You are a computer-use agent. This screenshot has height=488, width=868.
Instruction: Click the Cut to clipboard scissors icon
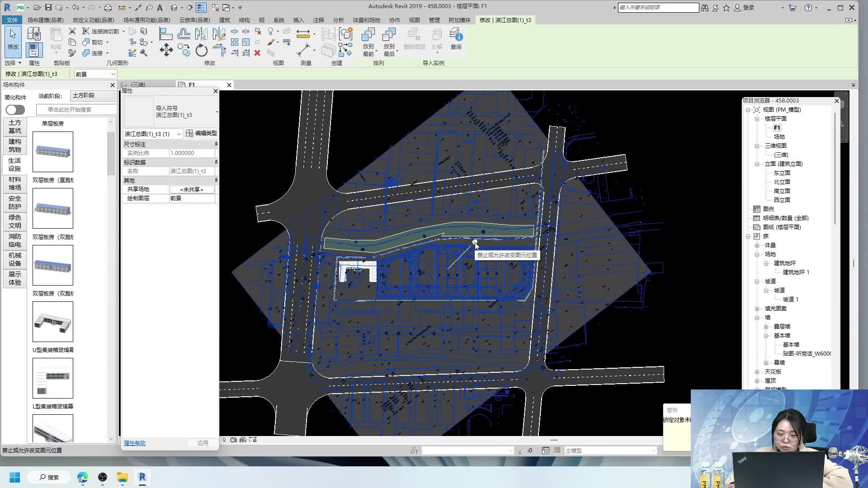click(72, 31)
